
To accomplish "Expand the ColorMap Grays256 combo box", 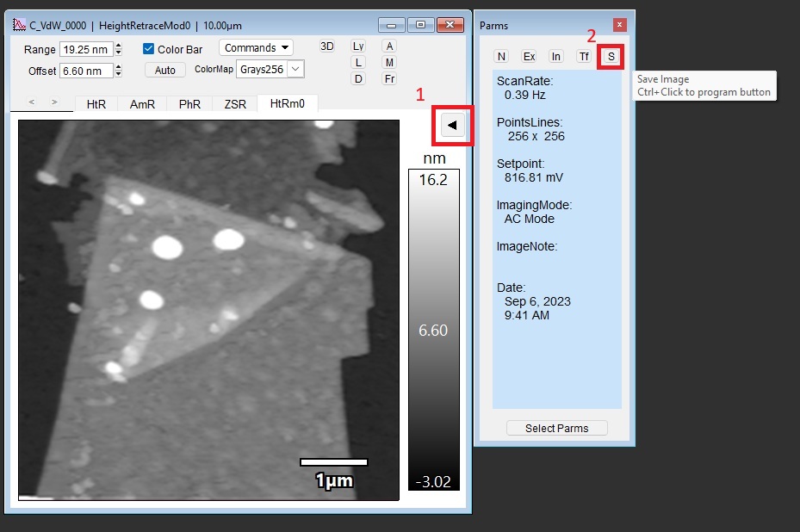I will (295, 69).
